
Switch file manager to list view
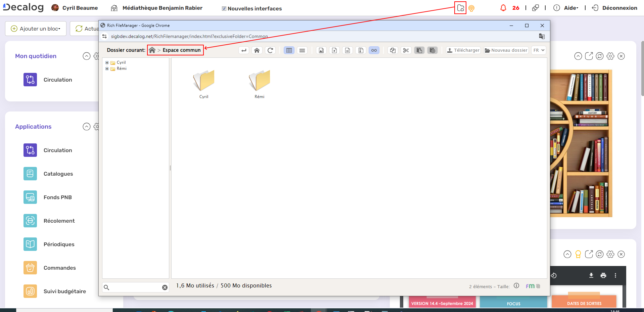point(302,50)
